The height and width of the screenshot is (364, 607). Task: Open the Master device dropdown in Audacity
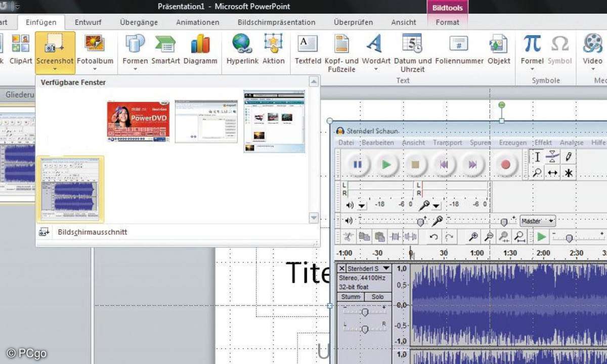tap(538, 221)
